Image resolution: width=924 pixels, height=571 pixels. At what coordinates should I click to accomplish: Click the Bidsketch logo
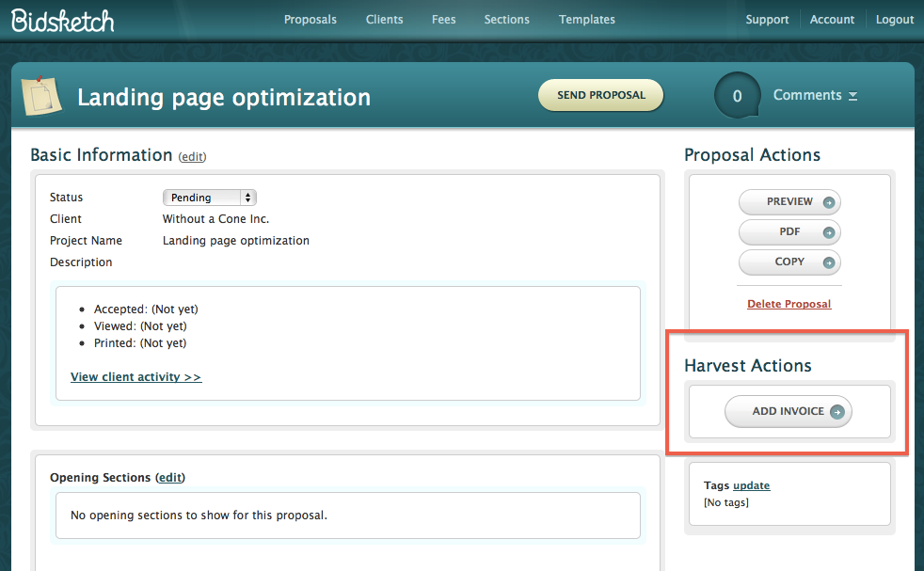click(62, 21)
